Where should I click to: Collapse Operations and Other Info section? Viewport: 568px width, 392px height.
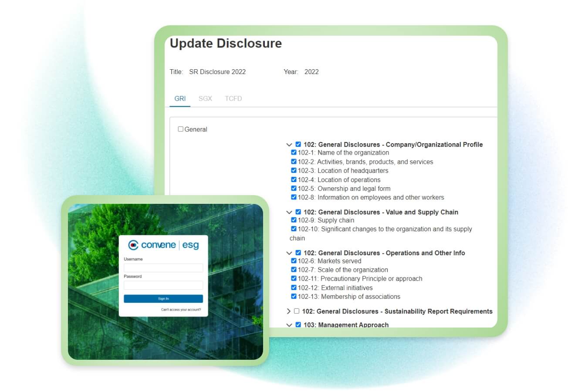289,253
